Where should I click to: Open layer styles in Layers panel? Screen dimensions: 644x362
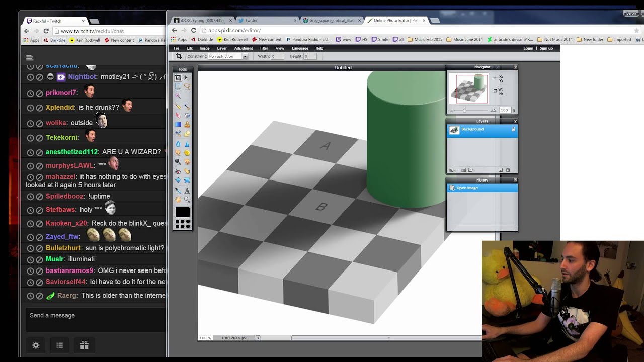click(470, 170)
